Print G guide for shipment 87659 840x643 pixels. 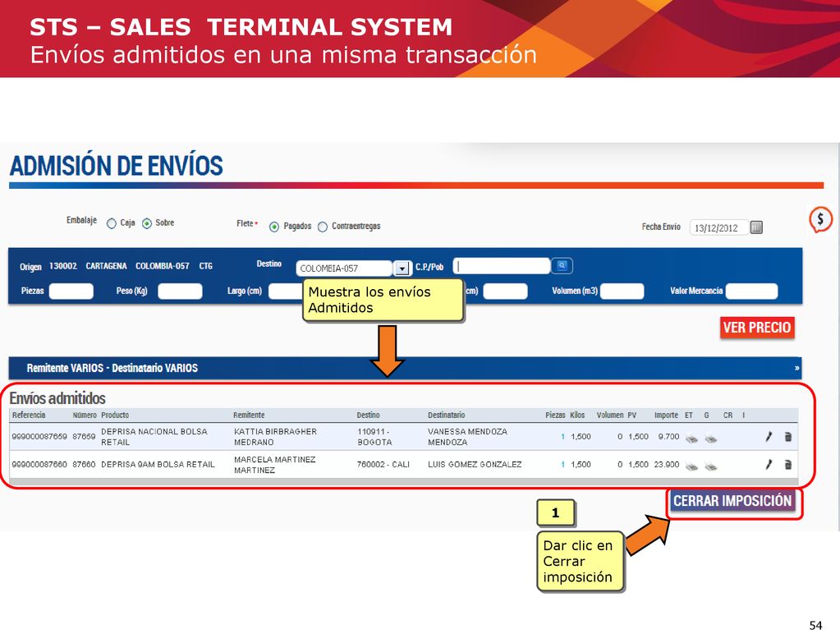tap(711, 439)
